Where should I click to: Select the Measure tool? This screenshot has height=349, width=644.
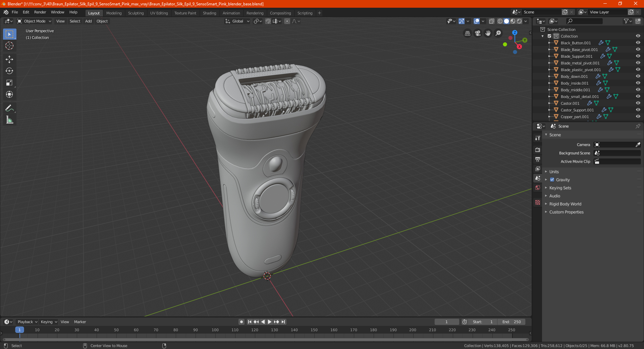click(9, 120)
